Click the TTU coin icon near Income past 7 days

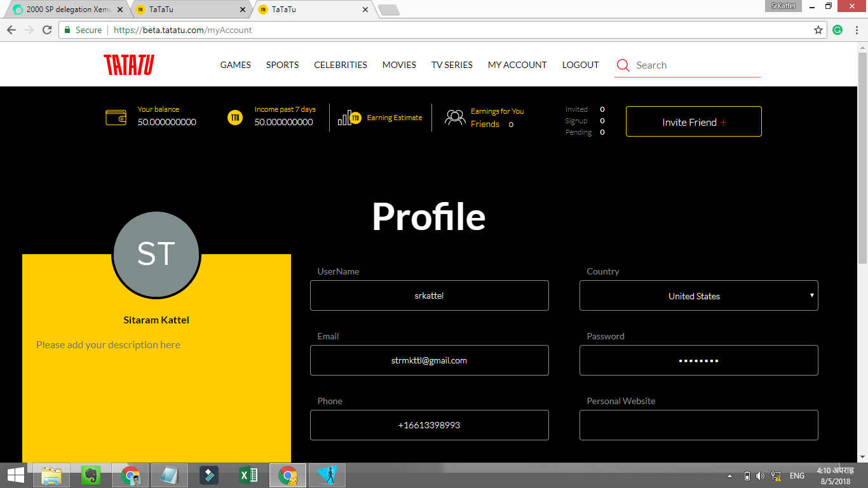tap(234, 117)
